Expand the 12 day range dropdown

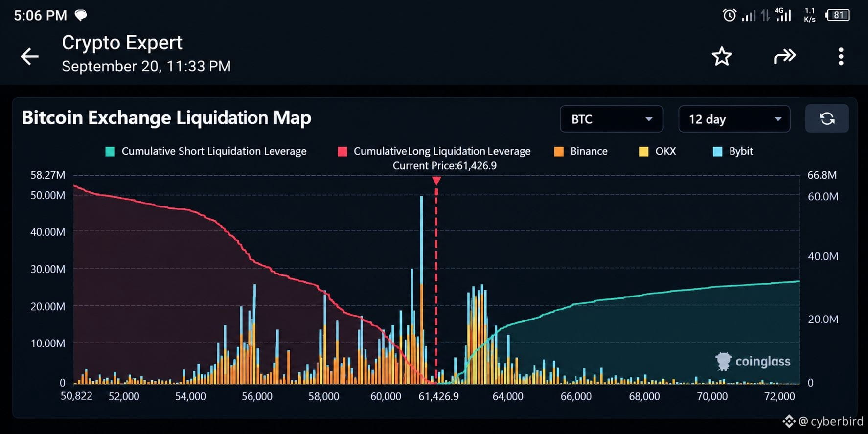tap(734, 119)
